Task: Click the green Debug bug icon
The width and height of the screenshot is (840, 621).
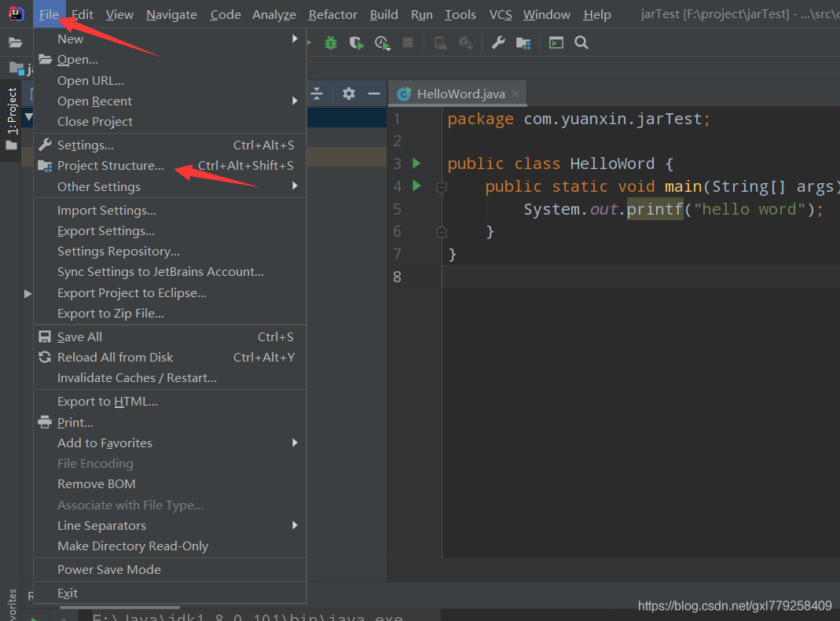Action: click(x=331, y=42)
